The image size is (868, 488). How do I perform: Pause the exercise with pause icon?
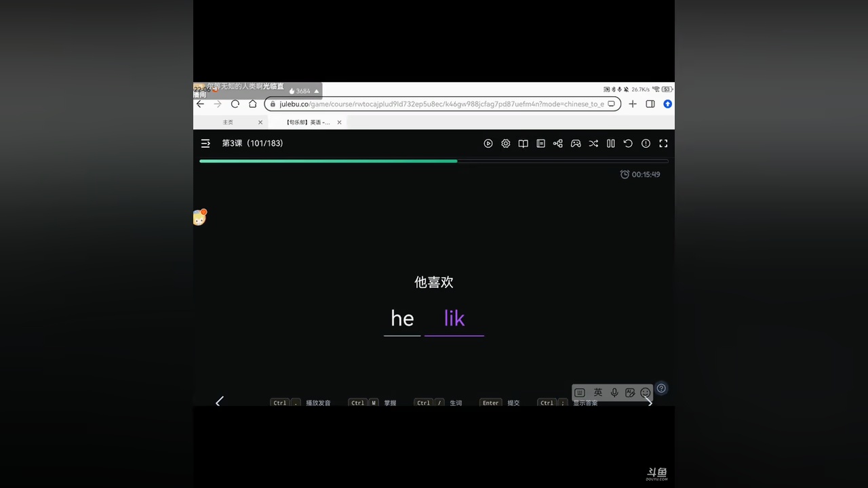point(611,144)
